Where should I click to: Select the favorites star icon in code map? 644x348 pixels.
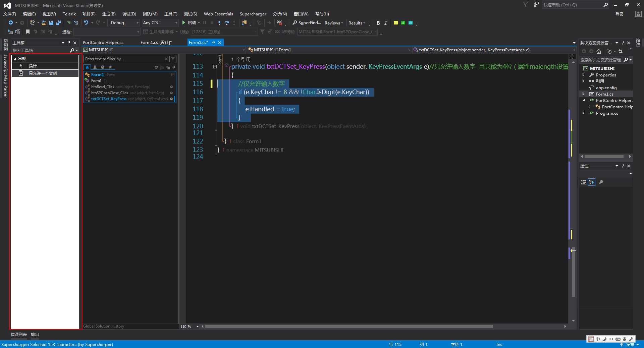(110, 67)
